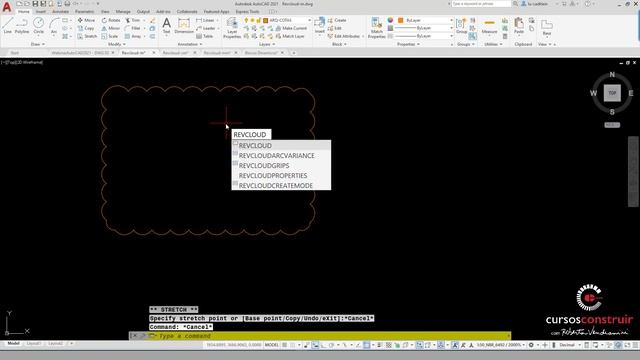Open the Parametric ribbon tab
640x360 pixels.
point(84,11)
